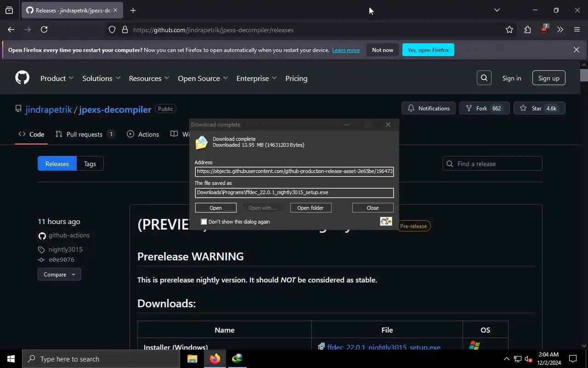
Task: Click Open in Download complete dialog
Action: tap(215, 208)
